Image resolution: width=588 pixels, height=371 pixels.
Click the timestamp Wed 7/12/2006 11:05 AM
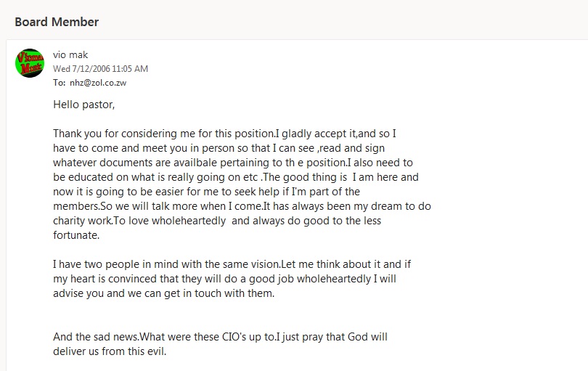click(100, 69)
